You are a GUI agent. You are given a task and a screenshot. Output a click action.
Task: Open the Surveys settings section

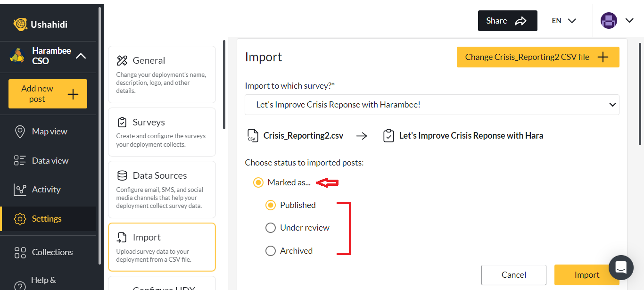162,132
